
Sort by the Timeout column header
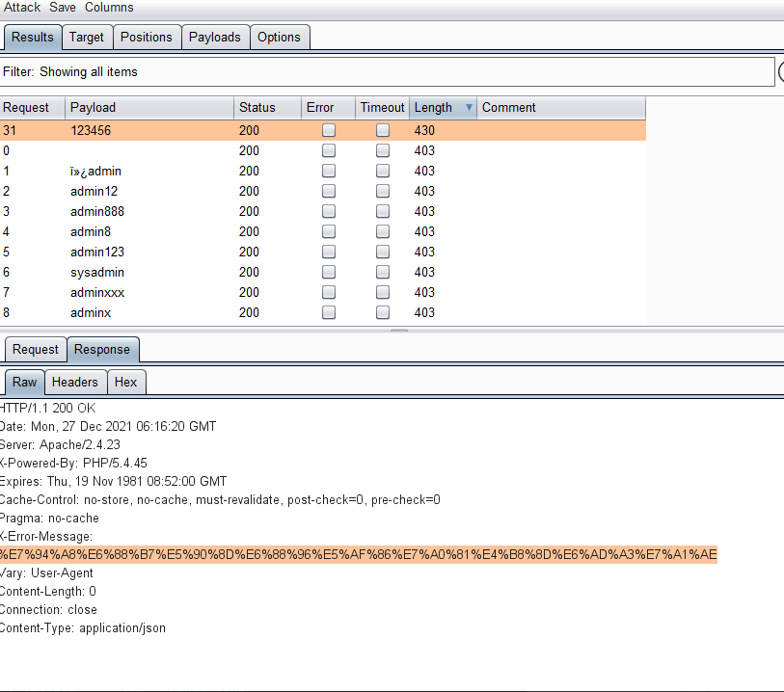pos(382,107)
